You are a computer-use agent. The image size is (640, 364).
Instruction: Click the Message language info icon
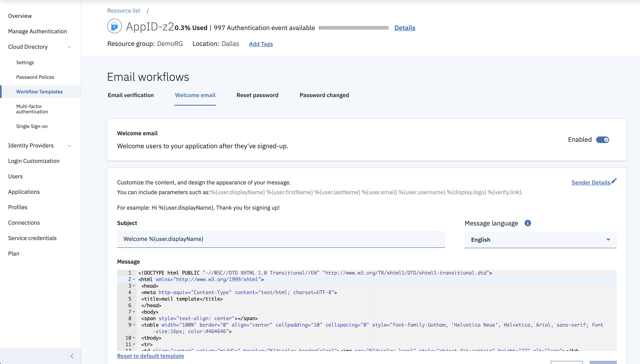[x=527, y=223]
